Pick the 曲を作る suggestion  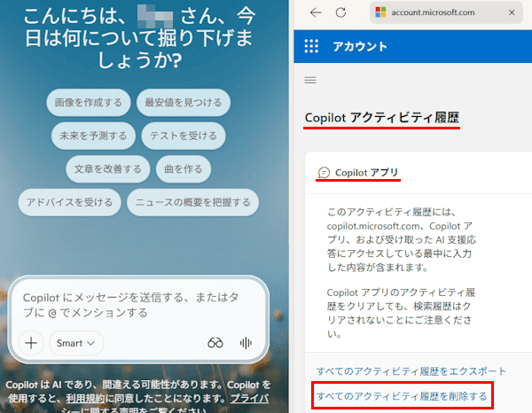[184, 169]
